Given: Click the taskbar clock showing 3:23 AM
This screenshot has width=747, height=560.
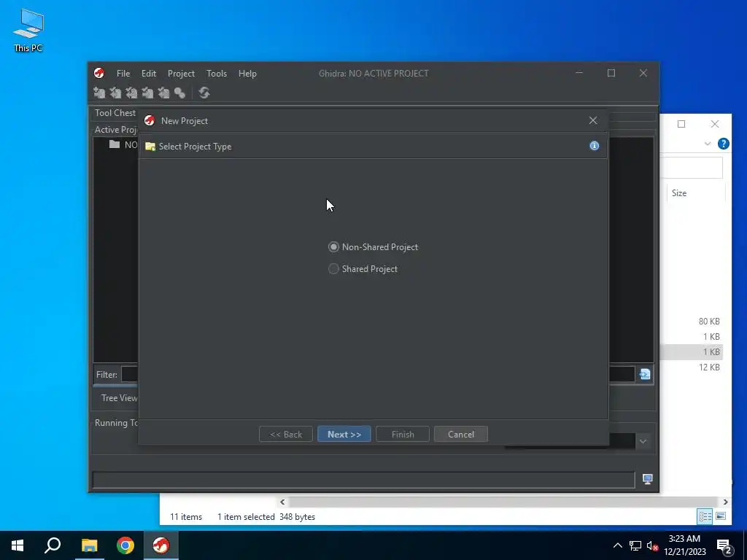Looking at the screenshot, I should (x=684, y=545).
